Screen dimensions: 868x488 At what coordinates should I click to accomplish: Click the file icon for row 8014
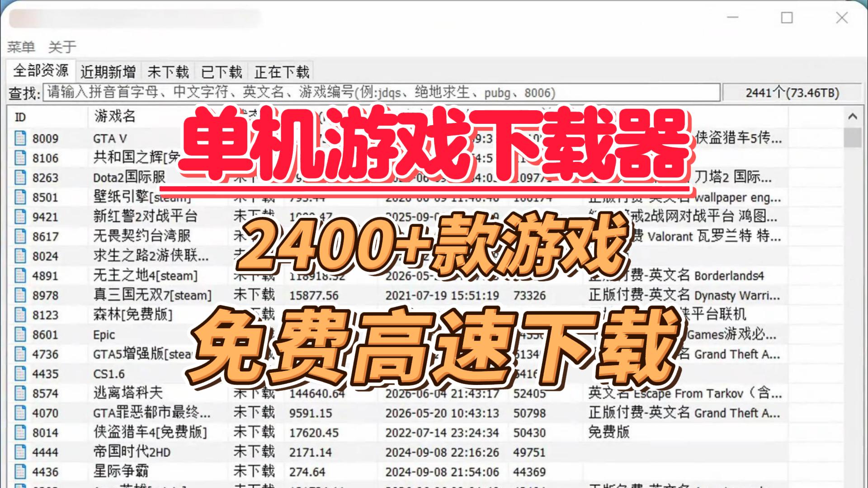pos(20,432)
